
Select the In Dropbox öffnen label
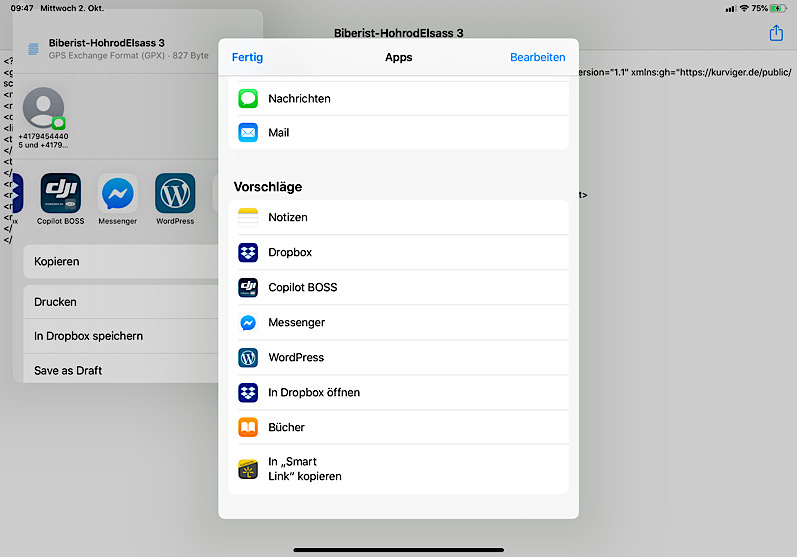[x=314, y=392]
